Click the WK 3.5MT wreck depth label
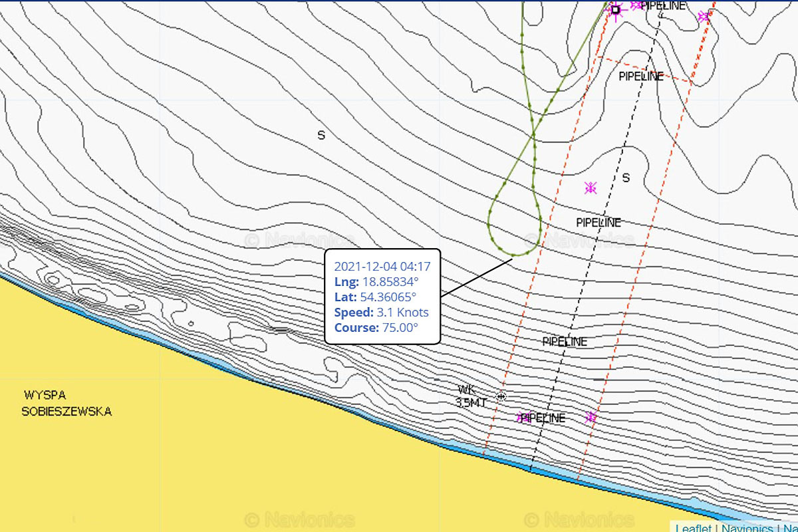This screenshot has width=798, height=532. click(x=471, y=396)
